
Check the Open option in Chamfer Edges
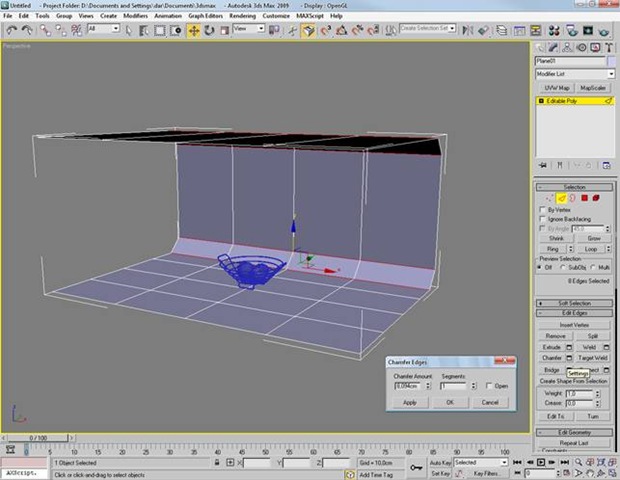488,385
